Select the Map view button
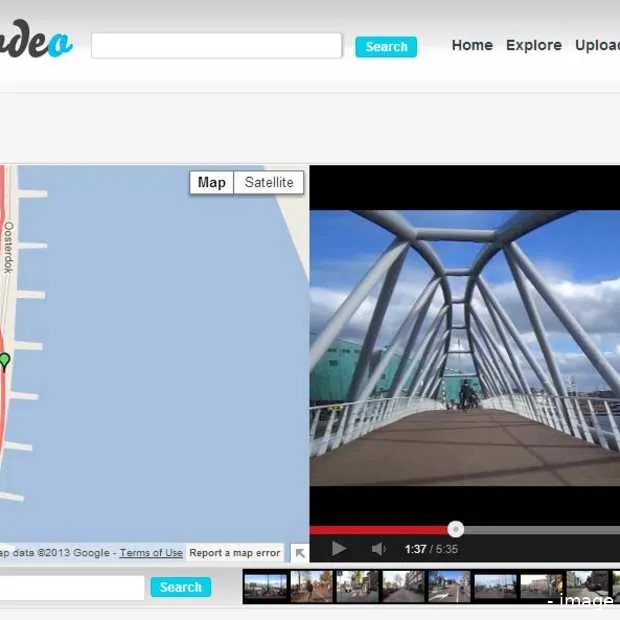 click(x=212, y=182)
